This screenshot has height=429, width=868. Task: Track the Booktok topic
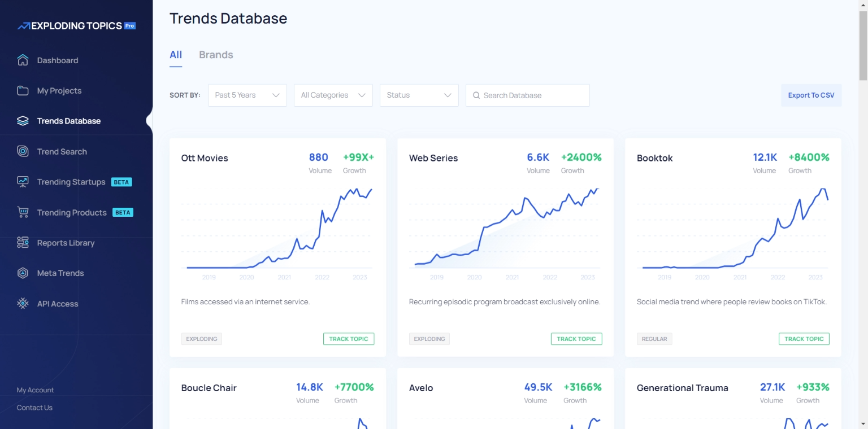[804, 339]
